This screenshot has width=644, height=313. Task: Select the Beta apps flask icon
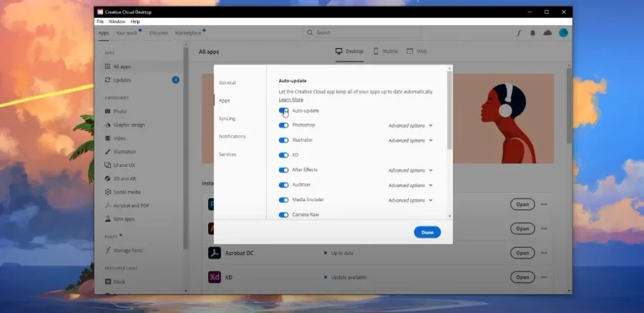pos(107,218)
